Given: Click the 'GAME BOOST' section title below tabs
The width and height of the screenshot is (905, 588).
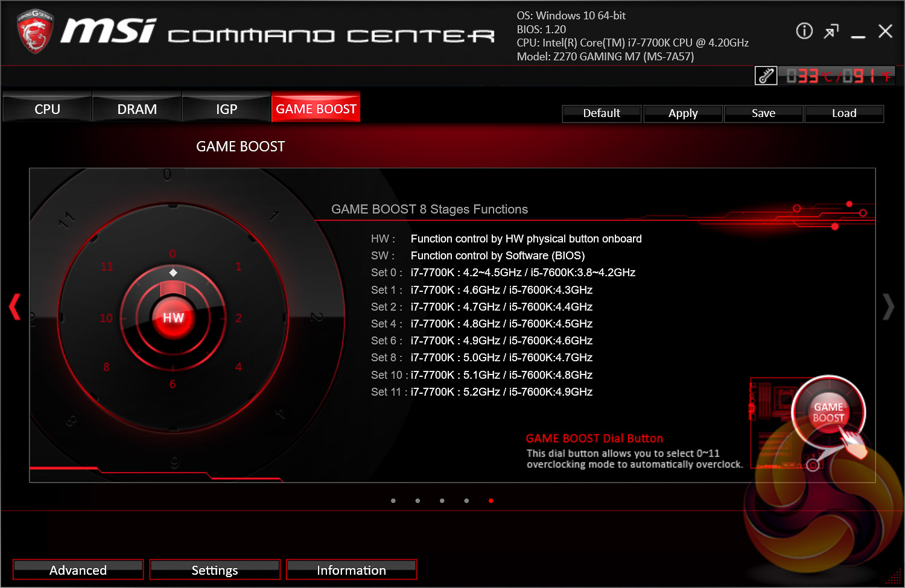Looking at the screenshot, I should [240, 147].
